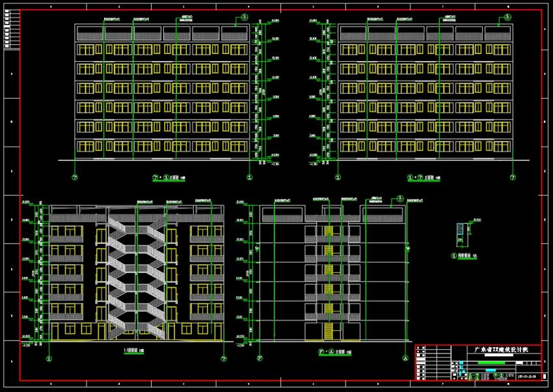Select axis bubble 7 below the top-right elevation
Screen dimensions: 553x392
pos(513,177)
